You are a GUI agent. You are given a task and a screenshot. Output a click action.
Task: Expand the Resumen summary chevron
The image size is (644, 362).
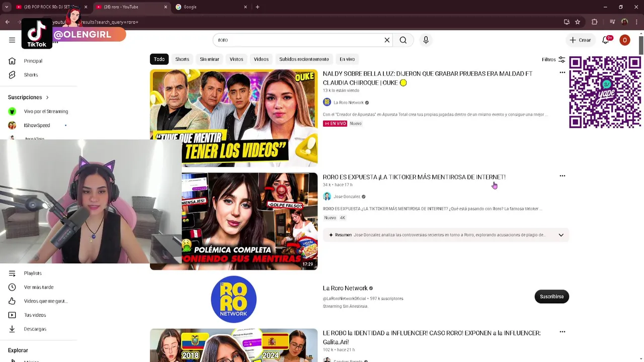pyautogui.click(x=561, y=235)
